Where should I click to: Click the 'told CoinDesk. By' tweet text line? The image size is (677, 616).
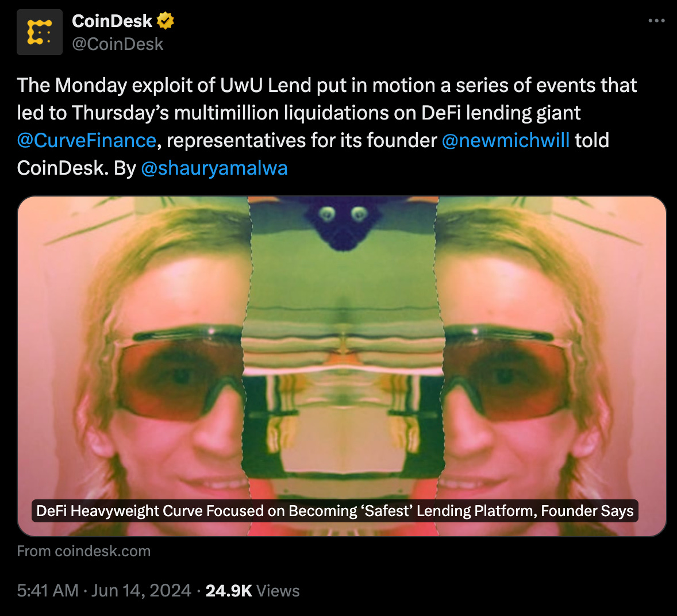tap(76, 168)
